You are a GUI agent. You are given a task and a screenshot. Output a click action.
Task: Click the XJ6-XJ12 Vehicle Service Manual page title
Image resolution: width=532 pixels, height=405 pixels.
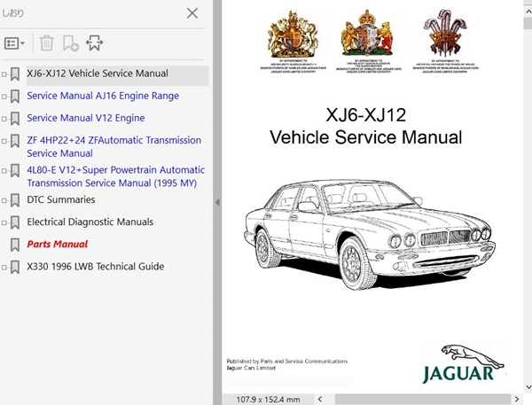(365, 126)
